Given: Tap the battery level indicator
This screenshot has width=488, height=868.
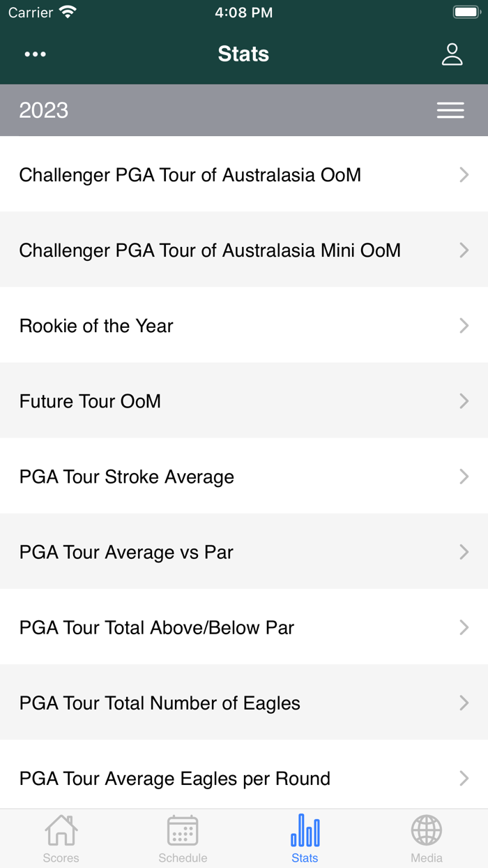Looking at the screenshot, I should click(x=466, y=11).
